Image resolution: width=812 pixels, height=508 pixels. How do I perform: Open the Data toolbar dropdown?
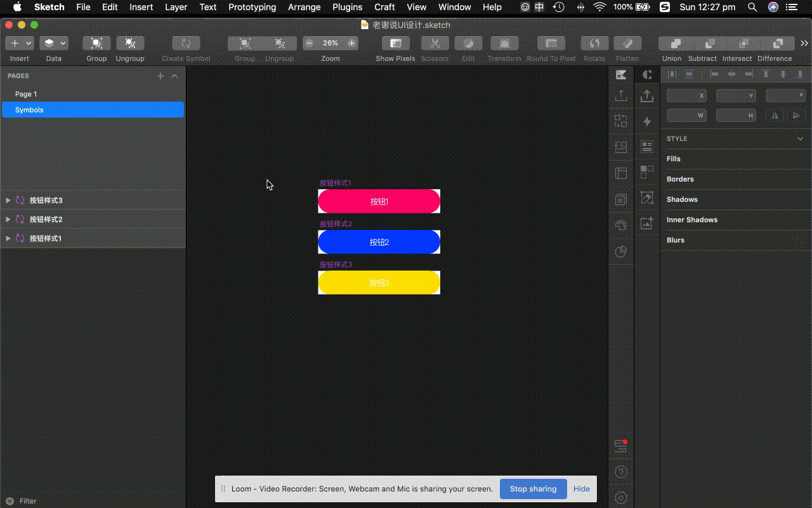[x=54, y=43]
